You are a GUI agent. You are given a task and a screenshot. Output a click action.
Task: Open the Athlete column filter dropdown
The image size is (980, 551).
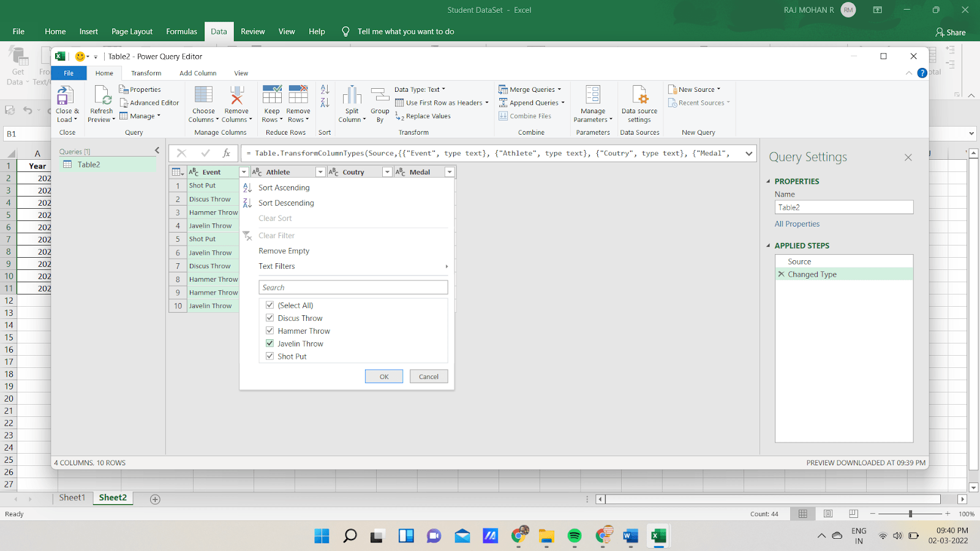click(320, 171)
